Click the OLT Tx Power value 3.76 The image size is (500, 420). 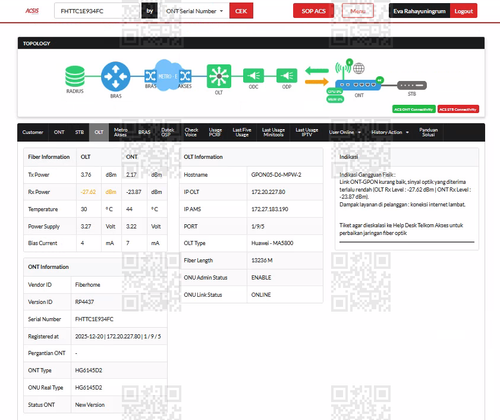click(86, 175)
